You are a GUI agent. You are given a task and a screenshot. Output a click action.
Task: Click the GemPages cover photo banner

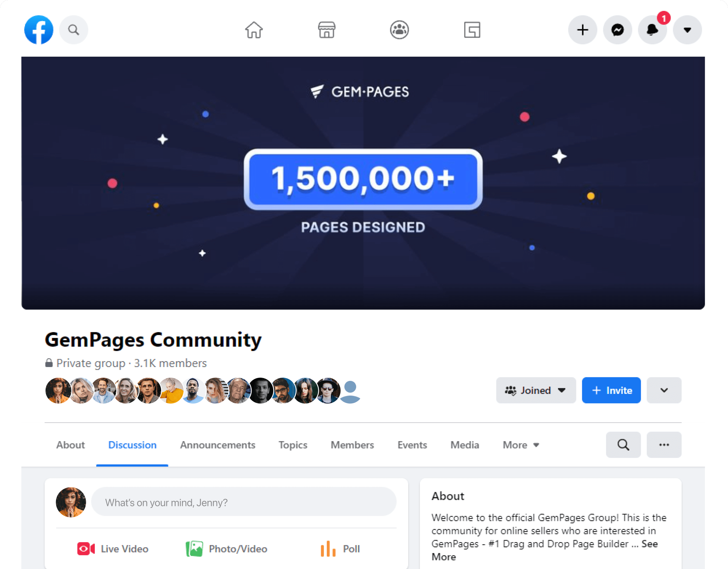pyautogui.click(x=363, y=183)
